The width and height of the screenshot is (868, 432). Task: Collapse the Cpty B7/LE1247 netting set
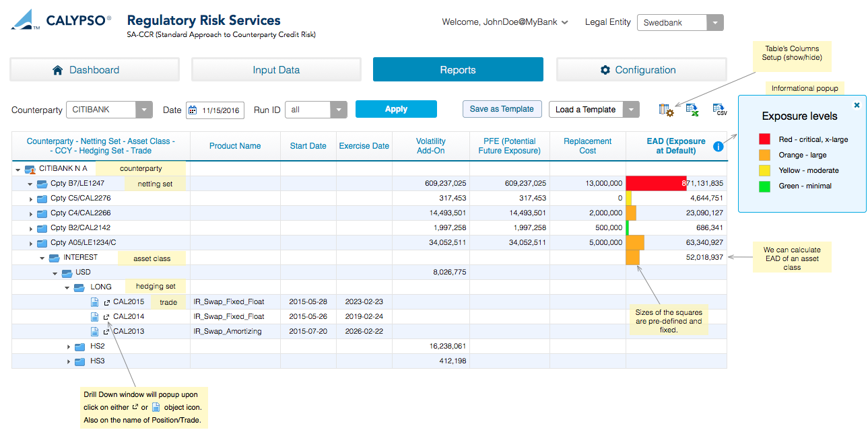[x=30, y=184]
